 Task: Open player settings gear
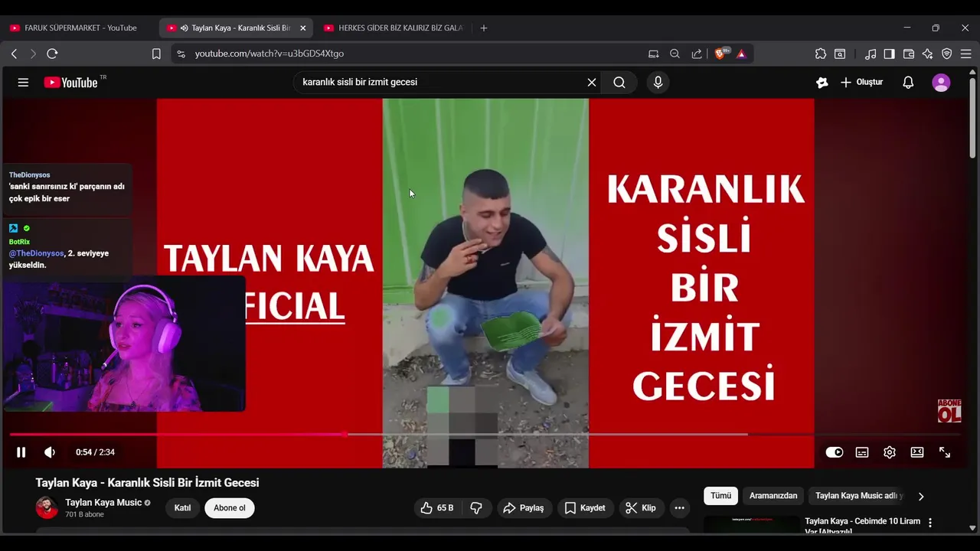coord(890,452)
